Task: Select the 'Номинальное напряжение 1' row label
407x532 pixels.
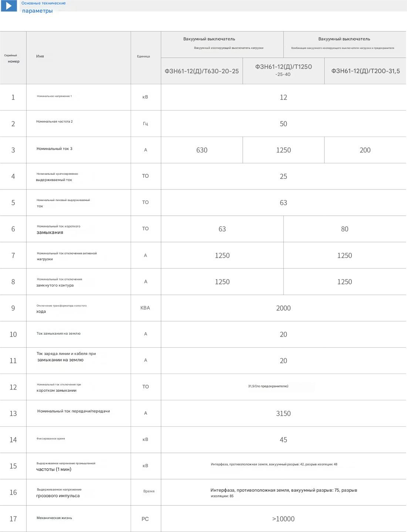Action: (54, 96)
